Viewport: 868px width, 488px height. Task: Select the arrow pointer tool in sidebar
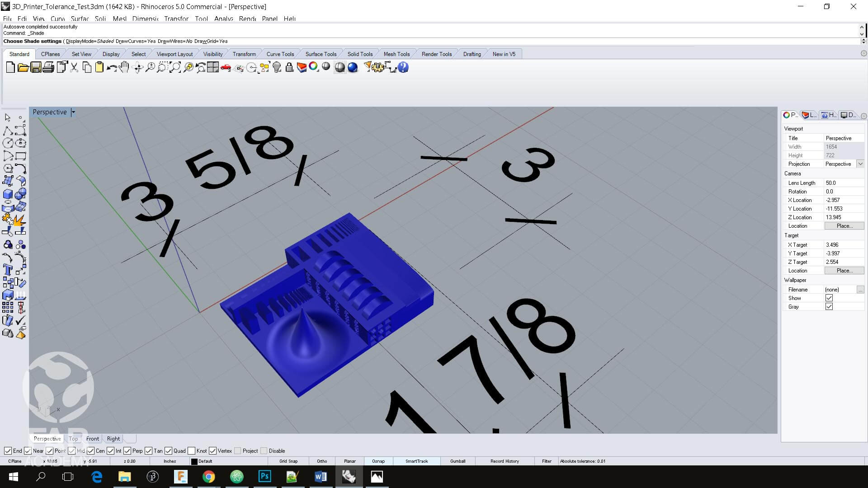[x=8, y=117]
